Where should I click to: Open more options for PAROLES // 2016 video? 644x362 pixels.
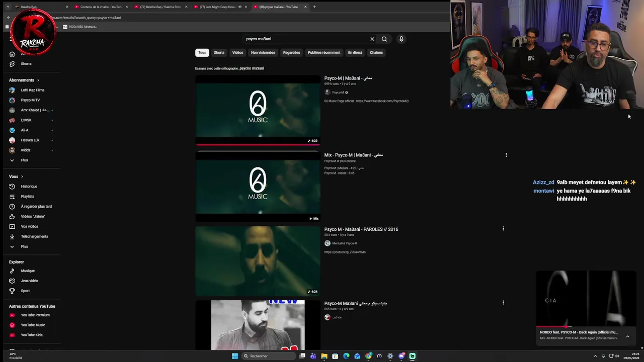point(503,229)
